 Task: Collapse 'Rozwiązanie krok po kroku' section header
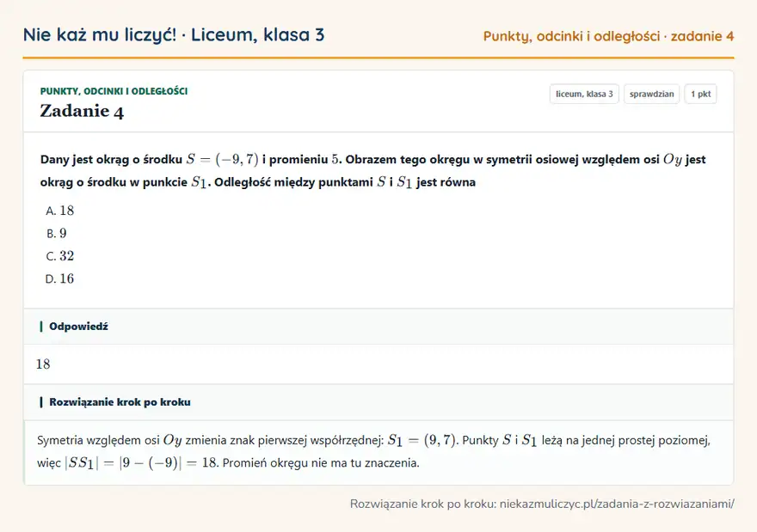(x=378, y=402)
